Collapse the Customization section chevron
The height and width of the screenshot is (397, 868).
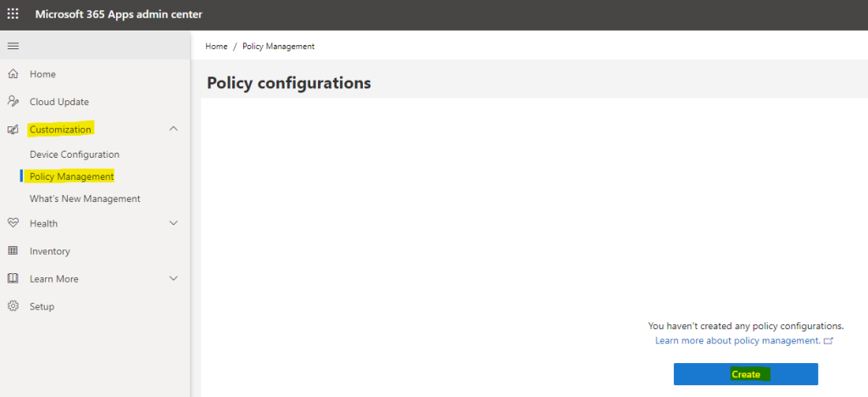click(173, 128)
